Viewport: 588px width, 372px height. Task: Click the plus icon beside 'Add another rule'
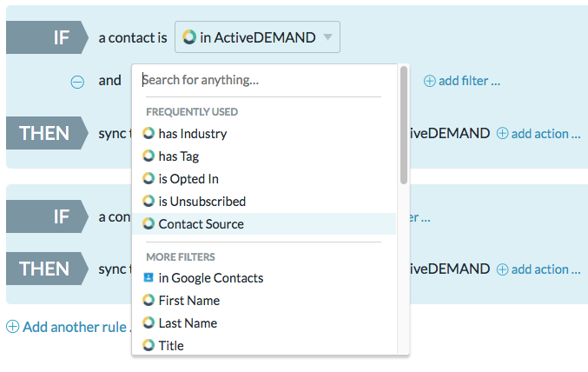coord(12,327)
